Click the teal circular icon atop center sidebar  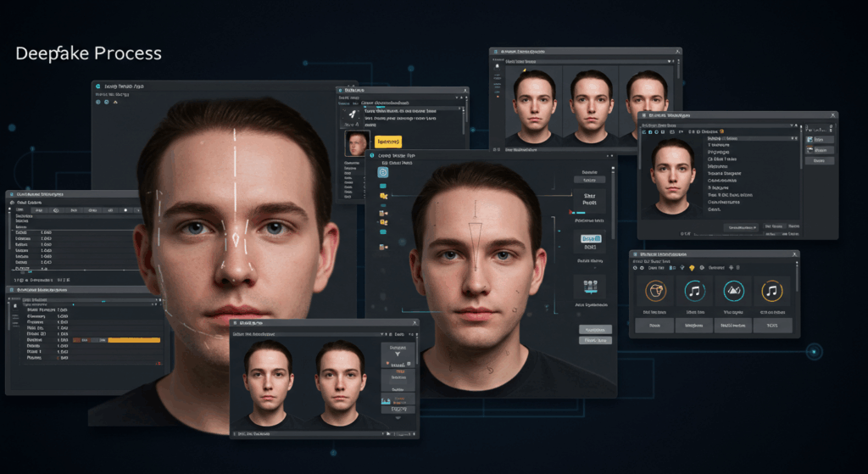point(383,172)
